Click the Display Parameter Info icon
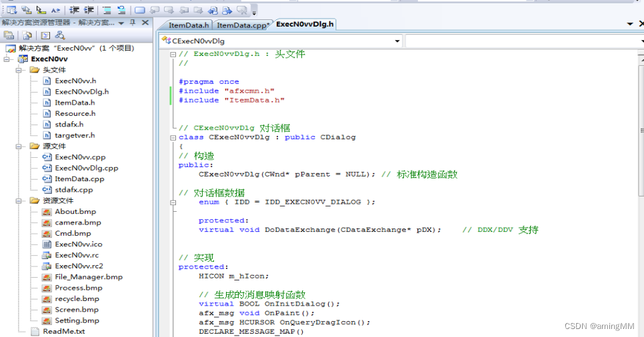The height and width of the screenshot is (337, 644). 26,10
